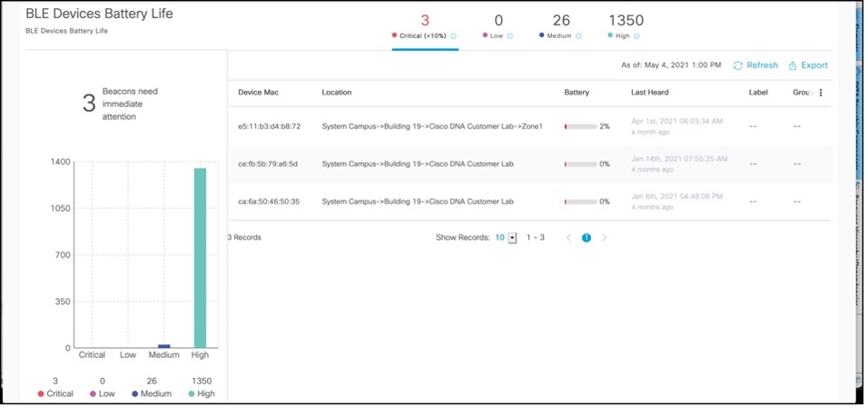Open the Show Records dropdown

tap(512, 238)
